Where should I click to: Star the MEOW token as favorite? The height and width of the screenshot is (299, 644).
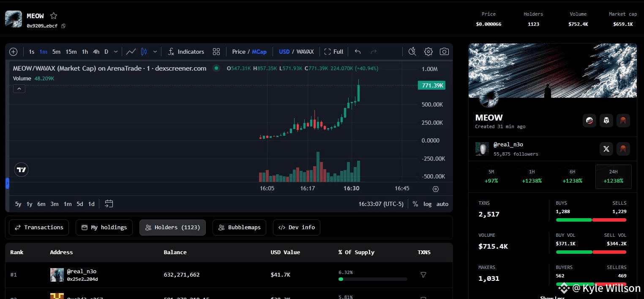click(x=54, y=16)
